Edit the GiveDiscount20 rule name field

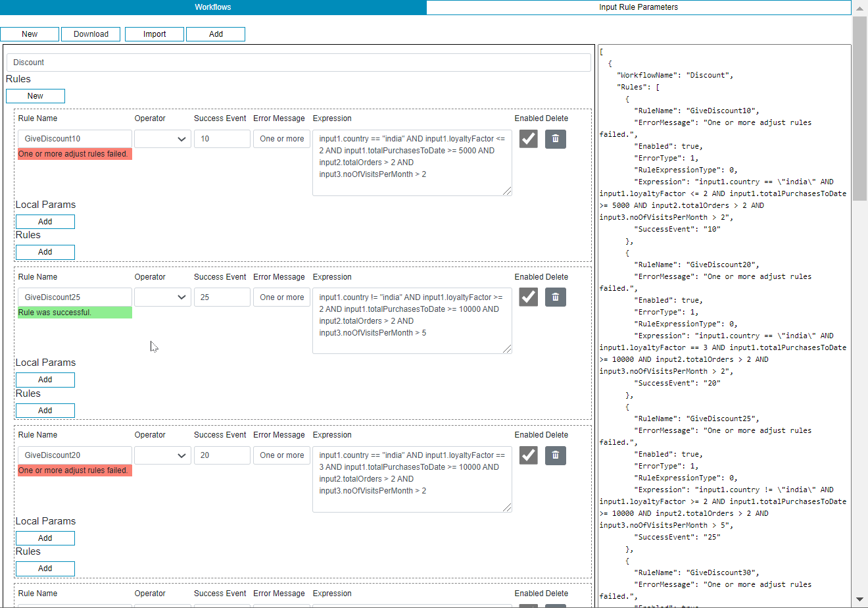click(x=75, y=455)
